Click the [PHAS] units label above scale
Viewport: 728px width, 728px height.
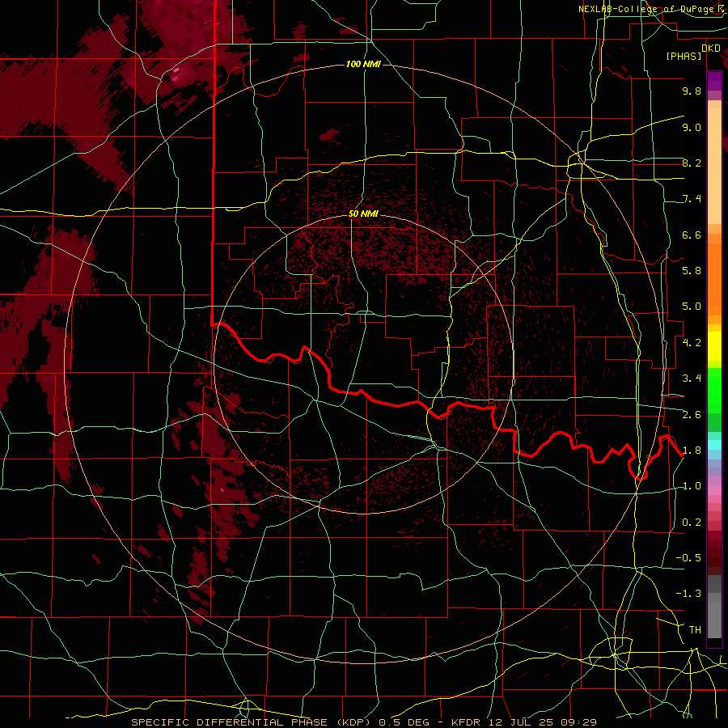point(684,56)
